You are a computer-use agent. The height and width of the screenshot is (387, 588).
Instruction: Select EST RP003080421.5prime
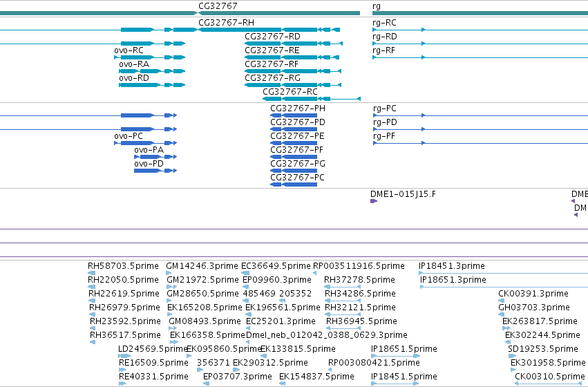(x=374, y=363)
